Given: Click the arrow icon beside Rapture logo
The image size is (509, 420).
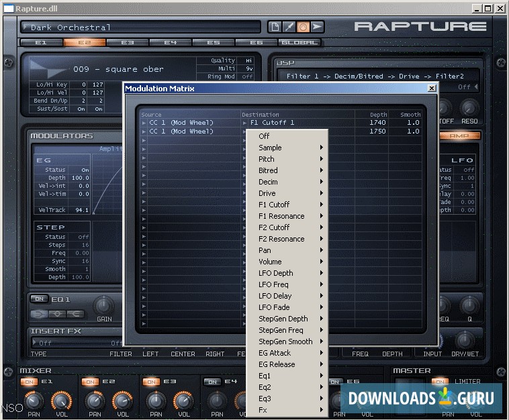Looking at the screenshot, I should (317, 27).
